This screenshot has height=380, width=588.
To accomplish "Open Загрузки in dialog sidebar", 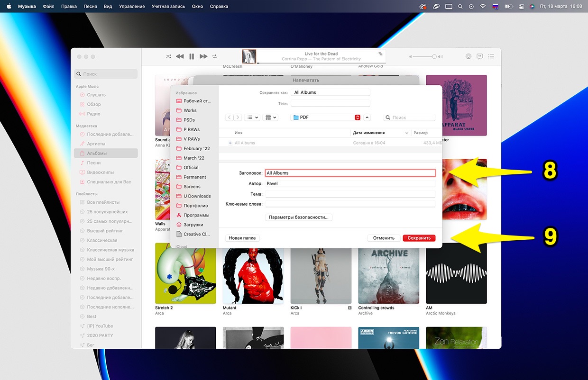I will pos(194,225).
